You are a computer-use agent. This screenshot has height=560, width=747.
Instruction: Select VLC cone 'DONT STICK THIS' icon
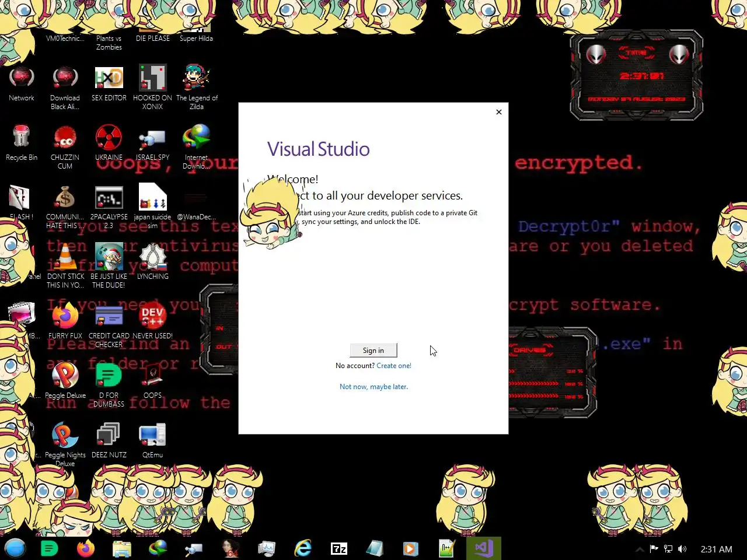(65, 266)
